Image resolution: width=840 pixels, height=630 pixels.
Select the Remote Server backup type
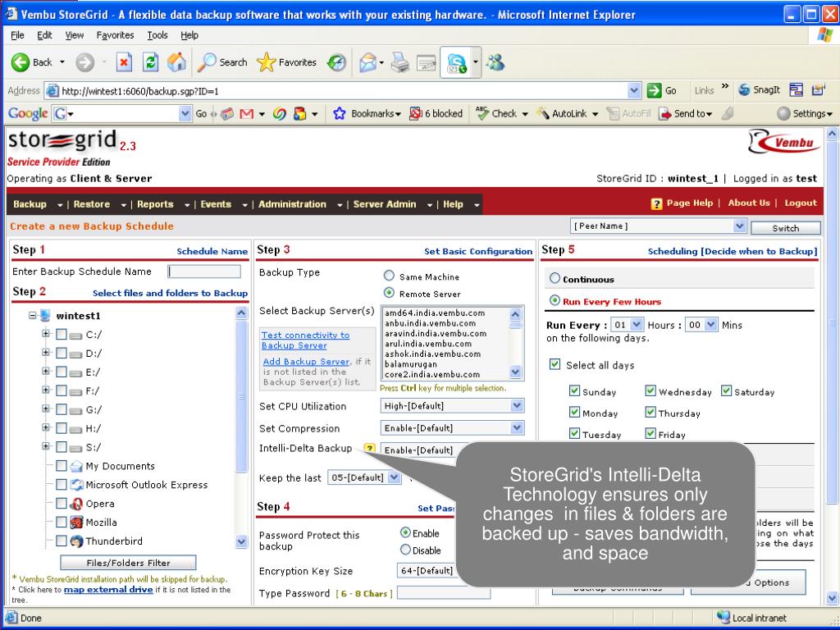[x=389, y=293]
